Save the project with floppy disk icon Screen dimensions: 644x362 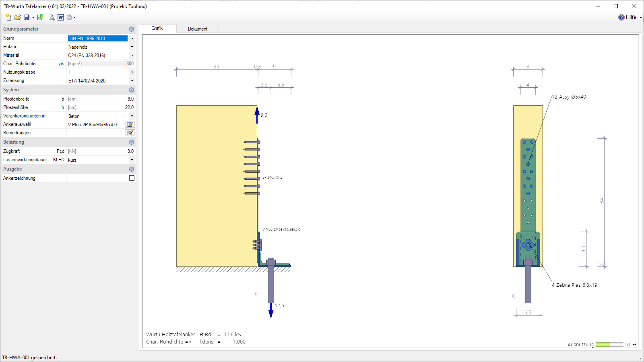point(27,17)
